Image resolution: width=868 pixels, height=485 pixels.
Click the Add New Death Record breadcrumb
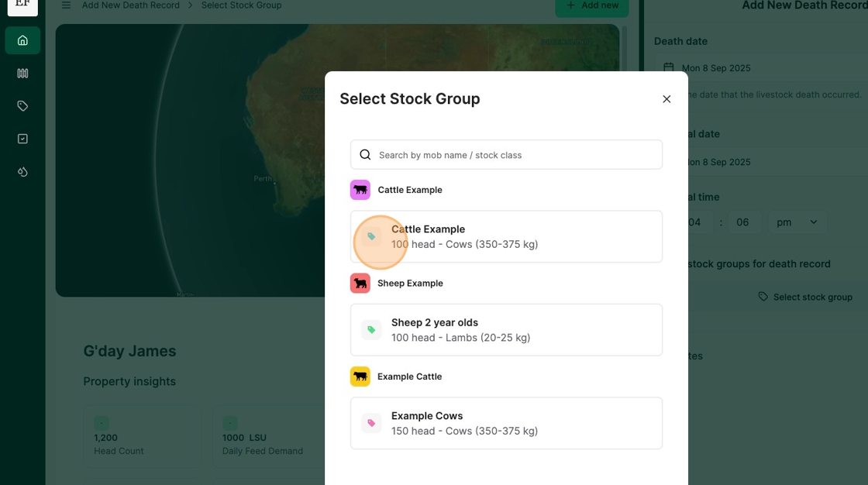130,5
